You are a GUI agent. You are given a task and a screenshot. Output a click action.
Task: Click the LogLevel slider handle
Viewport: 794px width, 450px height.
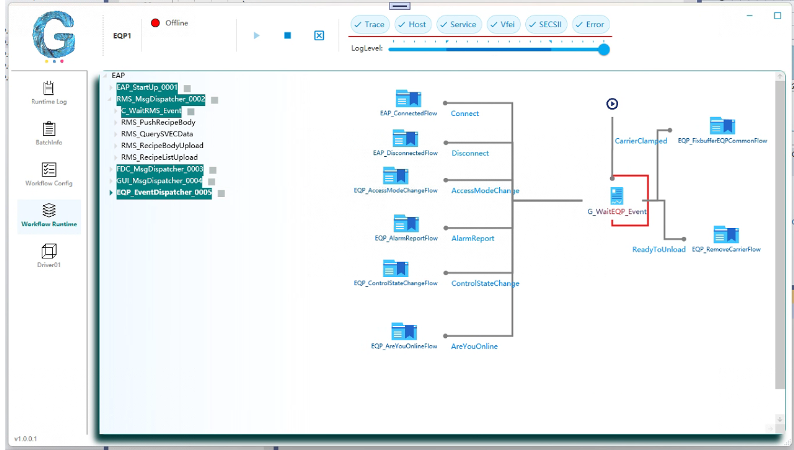[603, 48]
